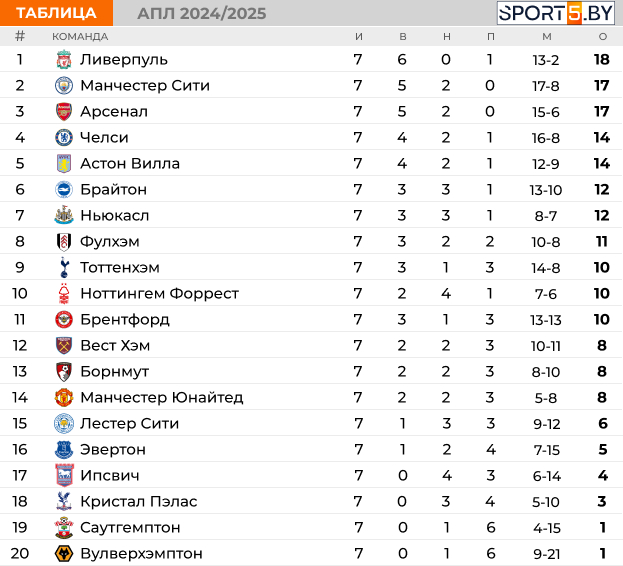Viewport: 623px width, 566px height.
Task: Select the Tottenham cockerel logo
Action: coord(64,267)
